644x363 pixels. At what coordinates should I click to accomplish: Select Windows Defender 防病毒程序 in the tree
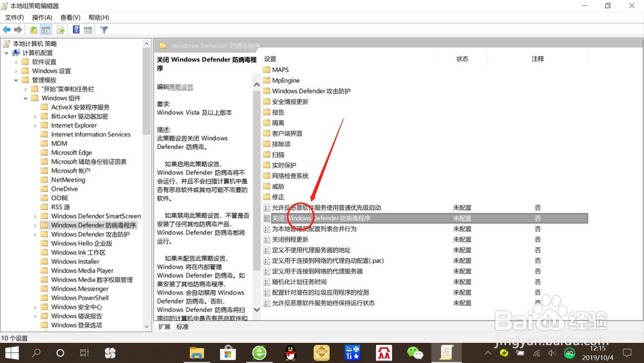(x=93, y=225)
